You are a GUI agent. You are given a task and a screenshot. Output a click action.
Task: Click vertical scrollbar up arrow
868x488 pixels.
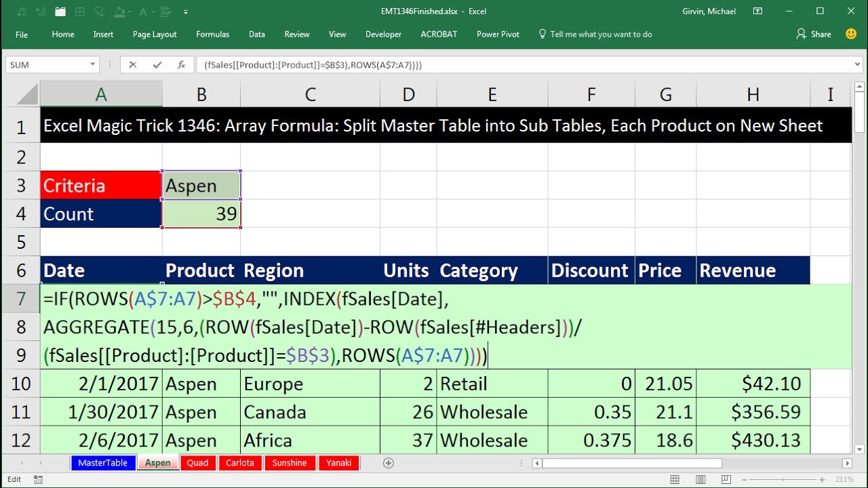click(860, 88)
